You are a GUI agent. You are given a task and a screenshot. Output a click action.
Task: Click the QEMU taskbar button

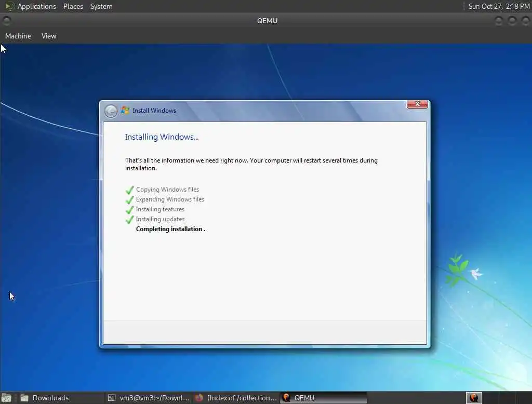tap(324, 398)
